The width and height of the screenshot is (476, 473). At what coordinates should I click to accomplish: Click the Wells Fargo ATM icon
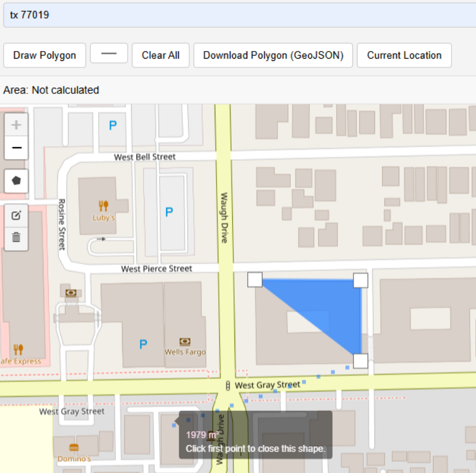point(185,341)
